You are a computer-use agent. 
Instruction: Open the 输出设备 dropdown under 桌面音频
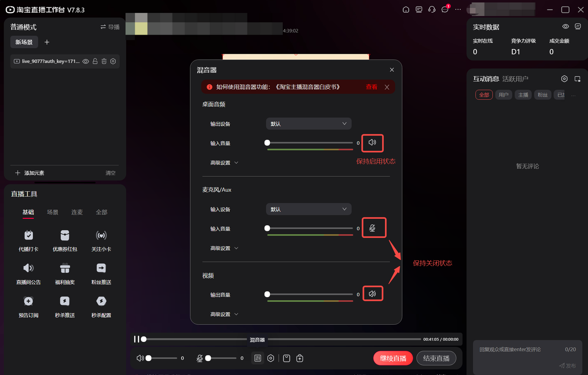[308, 124]
